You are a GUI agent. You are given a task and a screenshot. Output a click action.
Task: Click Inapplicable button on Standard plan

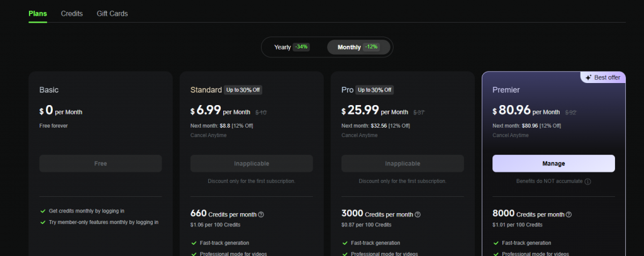click(x=252, y=164)
